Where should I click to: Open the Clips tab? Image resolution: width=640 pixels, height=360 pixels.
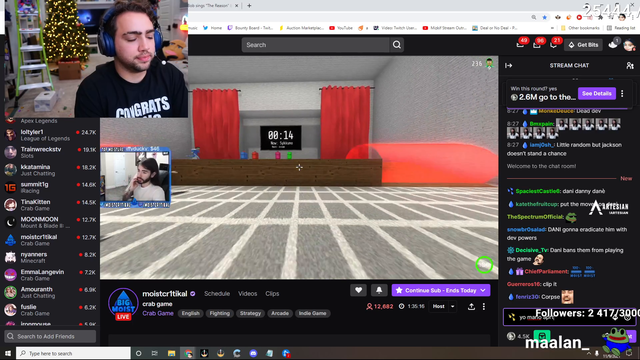click(x=272, y=293)
